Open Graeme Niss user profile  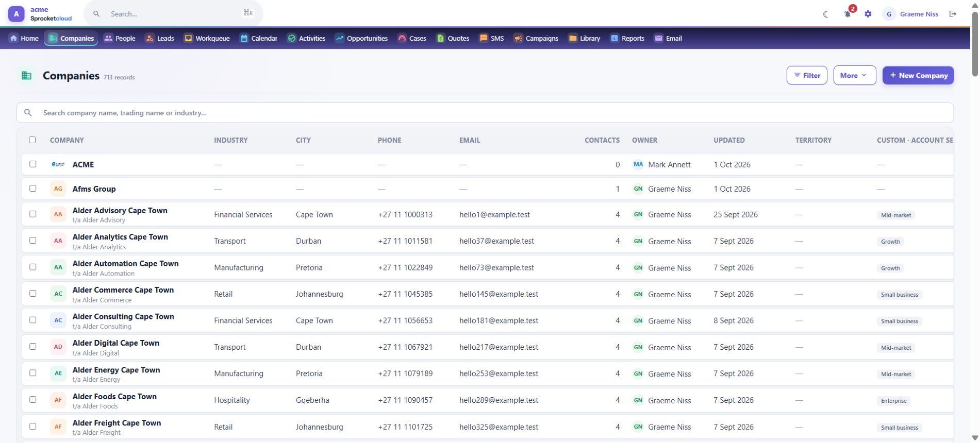[911, 14]
